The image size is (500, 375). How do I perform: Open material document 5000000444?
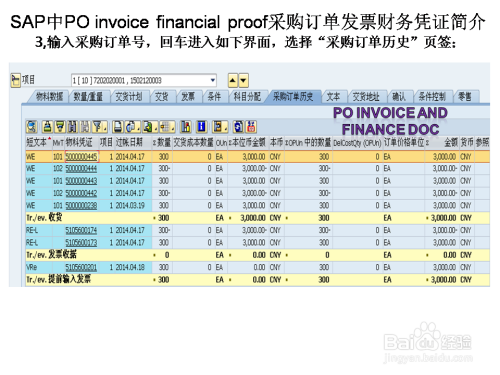[x=81, y=169]
